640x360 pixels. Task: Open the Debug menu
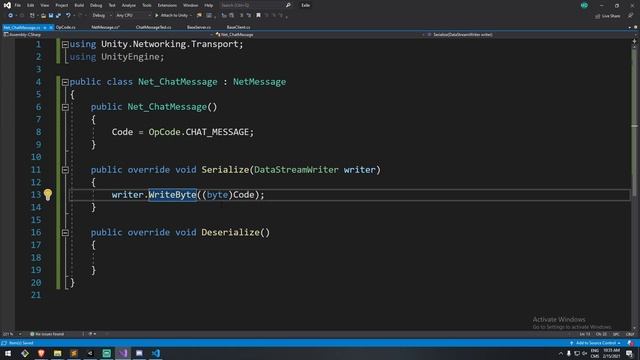[x=96, y=5]
